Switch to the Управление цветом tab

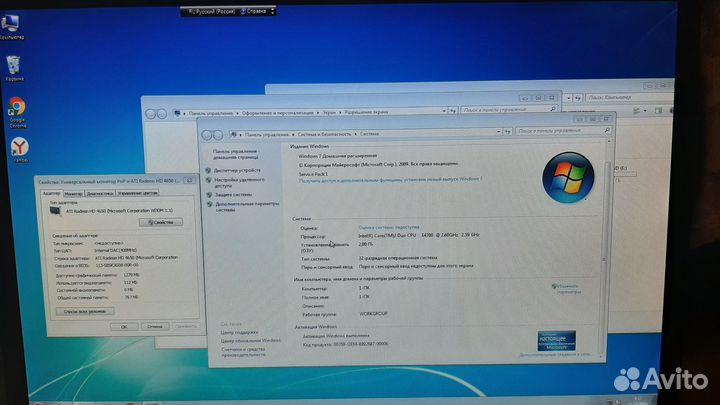(137, 193)
